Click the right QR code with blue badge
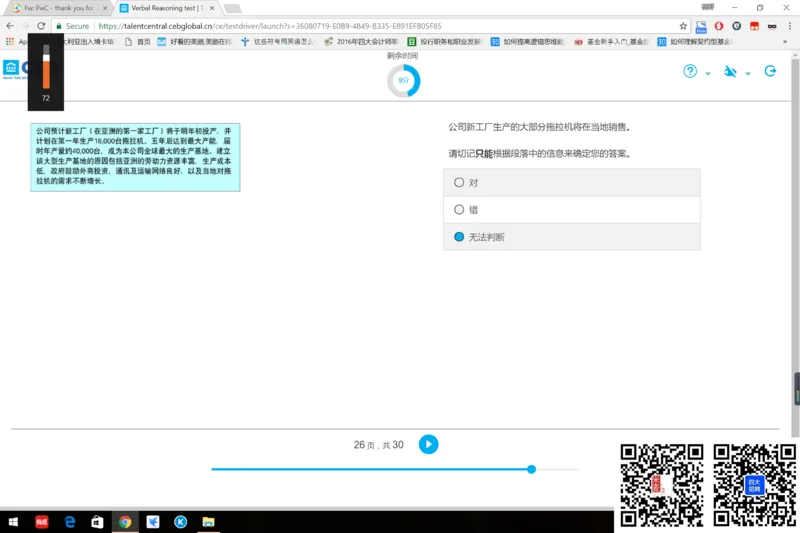Image resolution: width=800 pixels, height=533 pixels. click(755, 485)
